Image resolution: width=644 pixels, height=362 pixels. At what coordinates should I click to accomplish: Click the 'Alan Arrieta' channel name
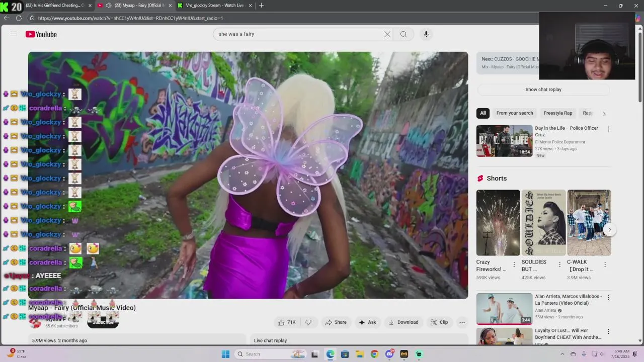[546, 311]
